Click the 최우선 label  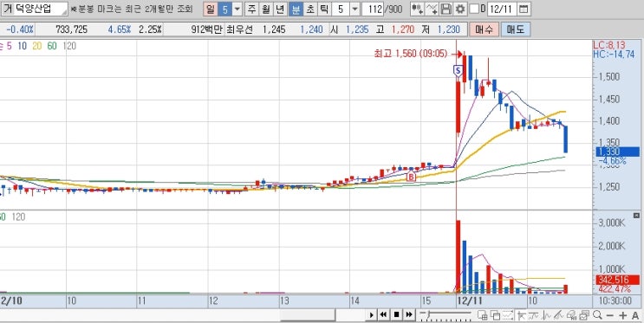(239, 29)
